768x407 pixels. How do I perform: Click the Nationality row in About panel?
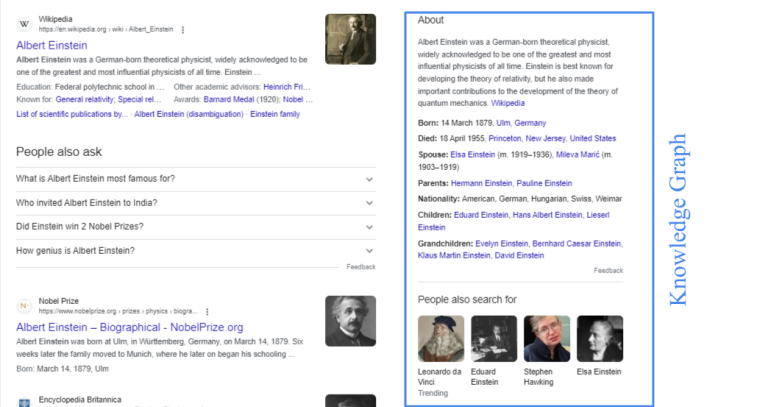(x=520, y=199)
